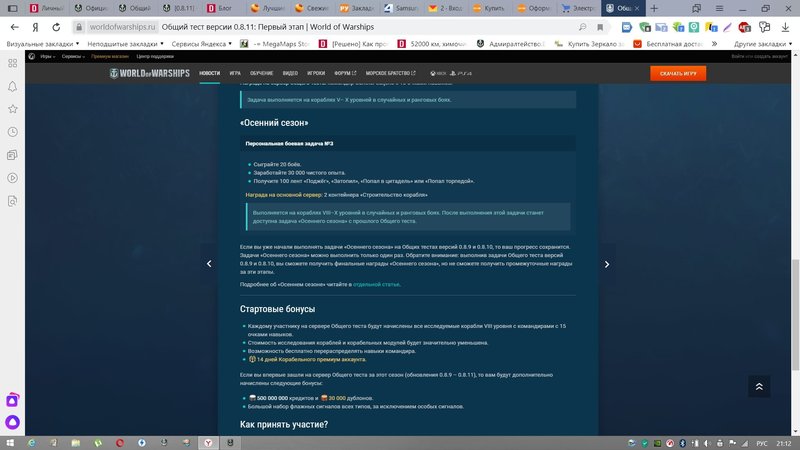Open notifications bell in the sidebar
This screenshot has width=800, height=450.
(x=13, y=86)
